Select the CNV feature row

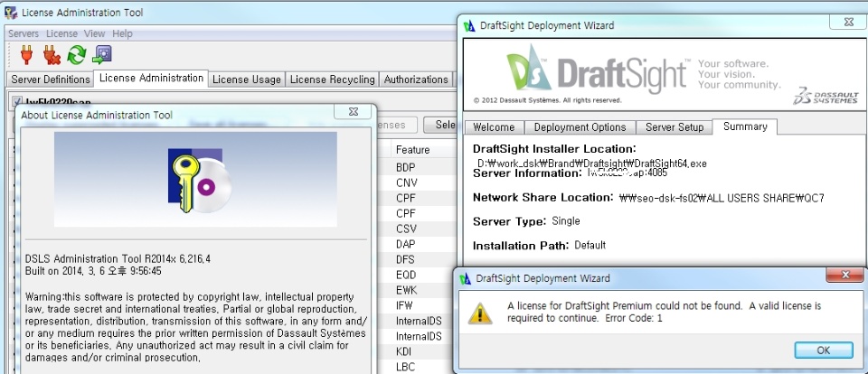407,182
